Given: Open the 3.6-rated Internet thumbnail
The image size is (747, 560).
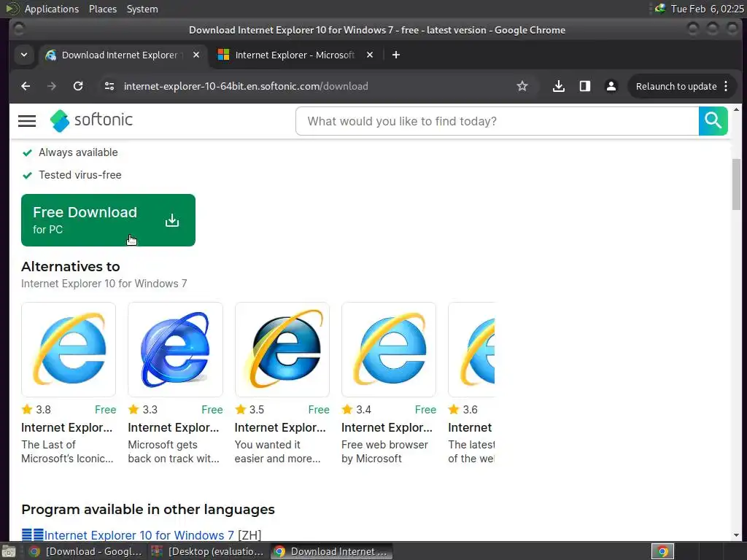Looking at the screenshot, I should [472, 349].
